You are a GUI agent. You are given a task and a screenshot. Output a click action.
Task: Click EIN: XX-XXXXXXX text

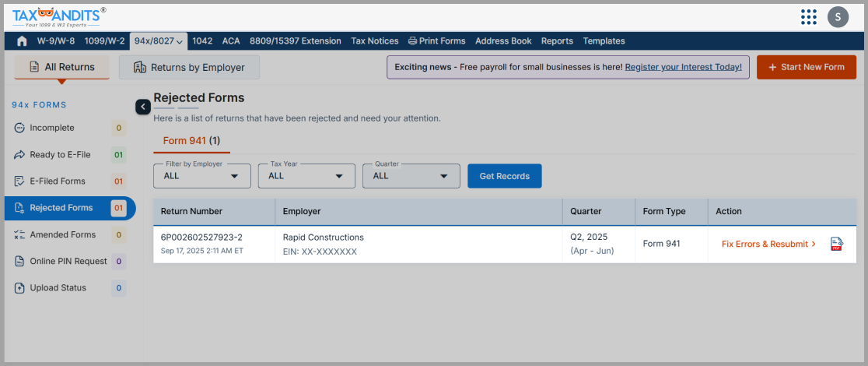click(x=320, y=252)
